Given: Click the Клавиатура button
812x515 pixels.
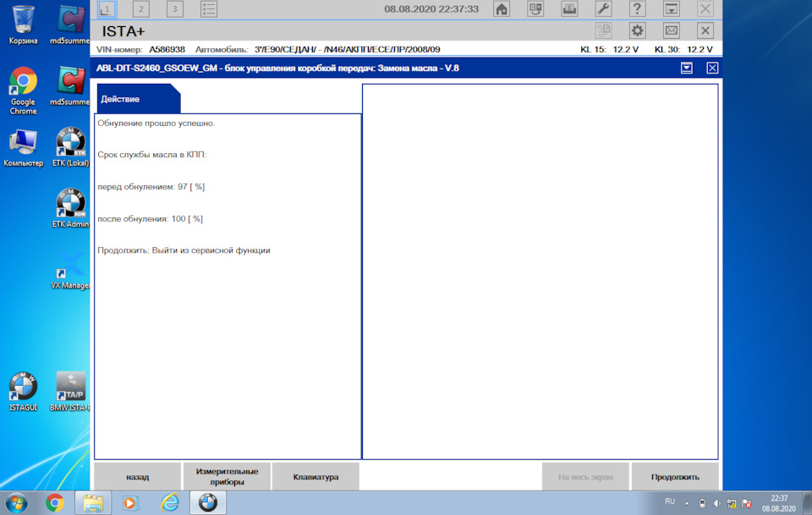Looking at the screenshot, I should pyautogui.click(x=315, y=477).
